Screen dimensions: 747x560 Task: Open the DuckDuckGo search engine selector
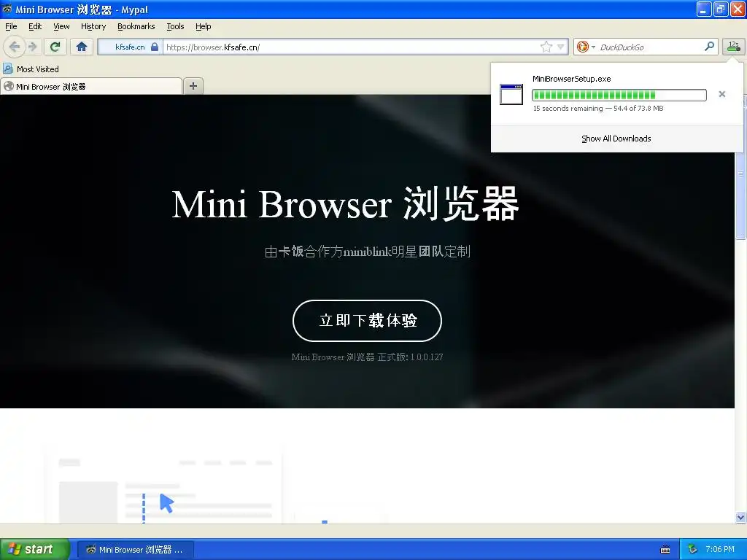coord(586,47)
